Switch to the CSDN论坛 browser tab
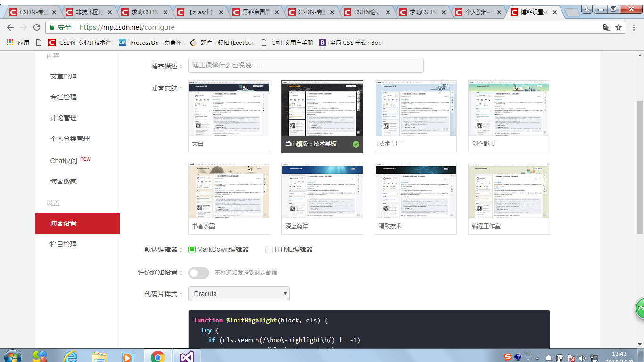 pyautogui.click(x=366, y=13)
